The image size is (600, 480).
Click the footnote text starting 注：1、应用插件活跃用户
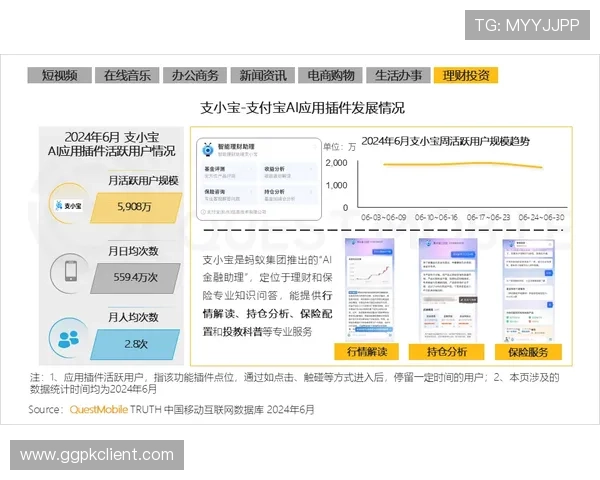tap(294, 383)
